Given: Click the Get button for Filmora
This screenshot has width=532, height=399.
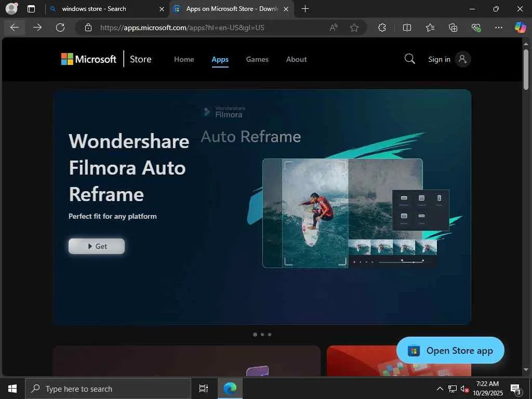Looking at the screenshot, I should [96, 246].
